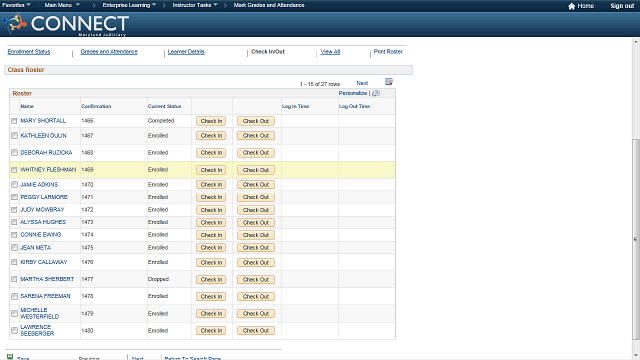Viewport: 640px width, 360px height.
Task: Check Out DEBORAH RUZICKA
Action: click(x=256, y=153)
